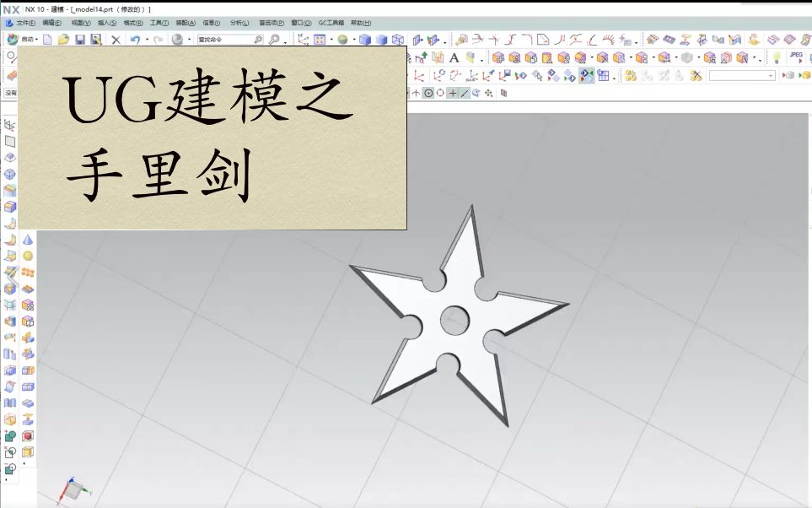The height and width of the screenshot is (508, 812).
Task: Click the 启动 start button
Action: [22, 40]
